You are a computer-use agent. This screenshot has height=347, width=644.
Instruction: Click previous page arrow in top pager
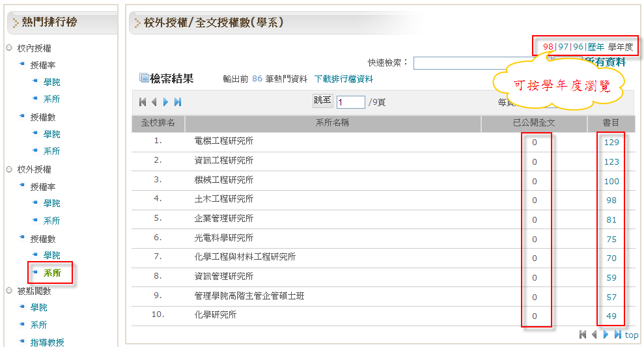pyautogui.click(x=154, y=102)
